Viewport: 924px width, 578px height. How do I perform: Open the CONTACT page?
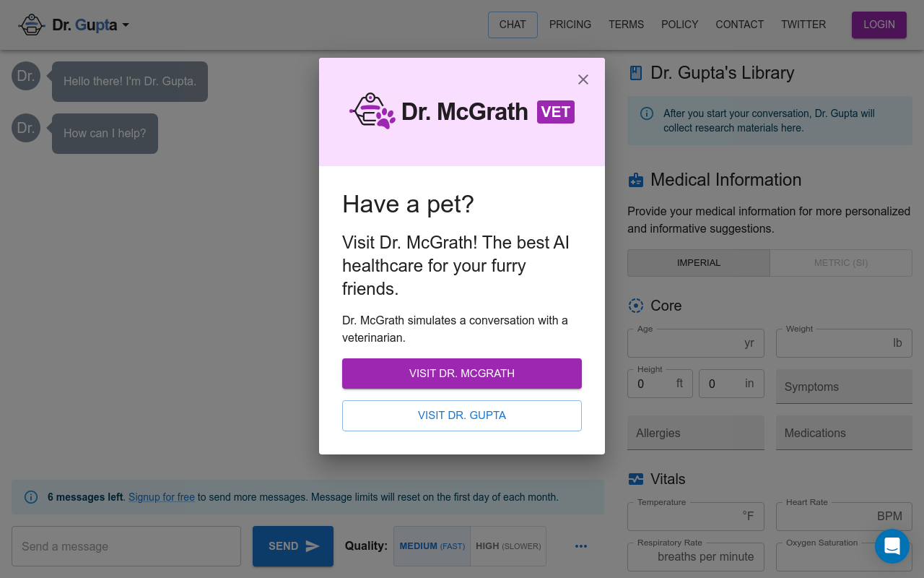[739, 25]
